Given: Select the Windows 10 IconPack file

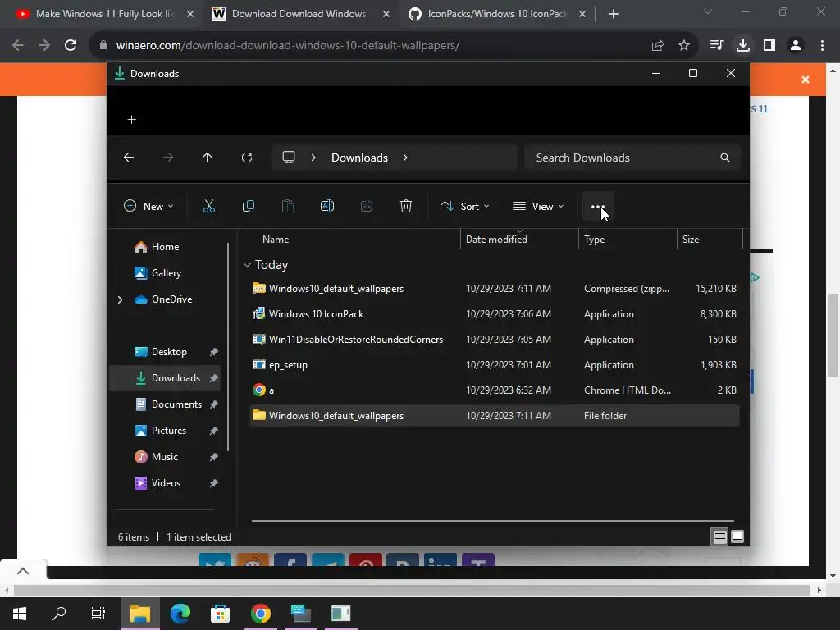Looking at the screenshot, I should [x=495, y=314].
